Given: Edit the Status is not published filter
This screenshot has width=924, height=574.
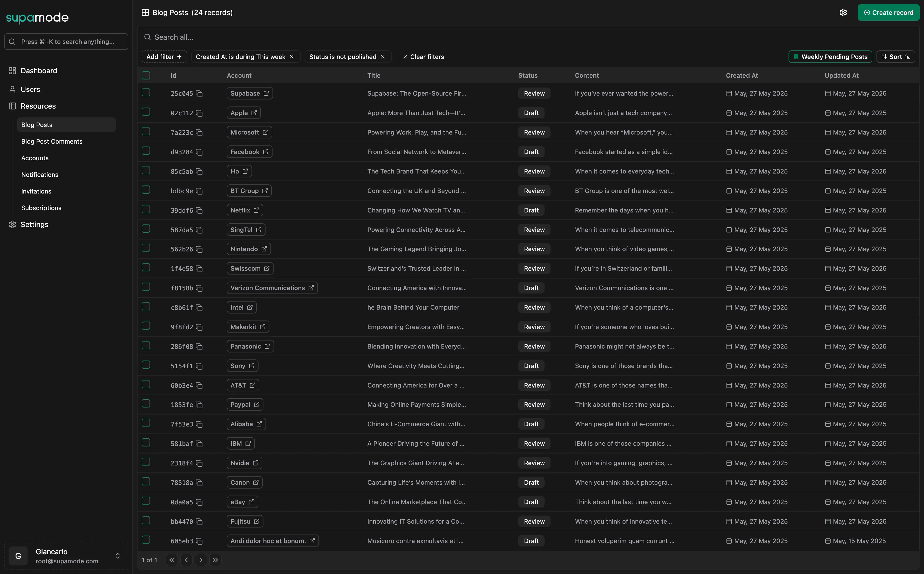Looking at the screenshot, I should (343, 57).
